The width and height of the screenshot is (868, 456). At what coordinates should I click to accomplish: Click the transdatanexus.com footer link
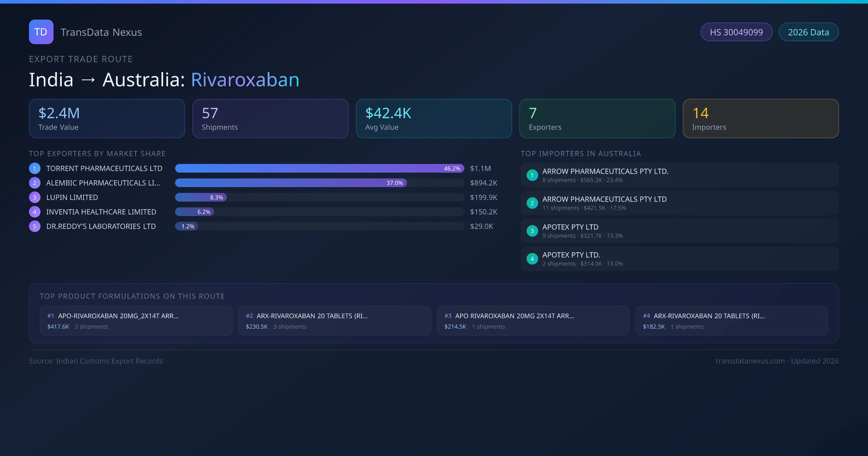tap(750, 361)
